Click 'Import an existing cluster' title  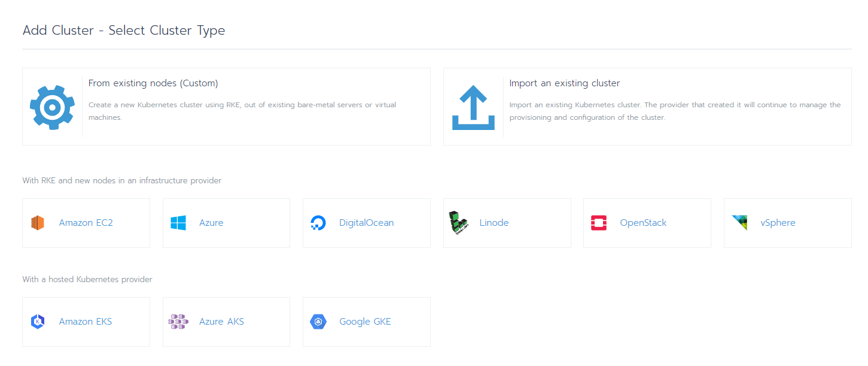click(565, 83)
